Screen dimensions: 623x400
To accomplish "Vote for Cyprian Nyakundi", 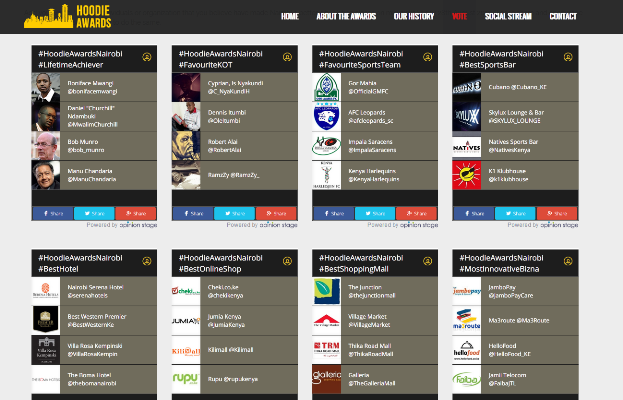I will [x=234, y=87].
